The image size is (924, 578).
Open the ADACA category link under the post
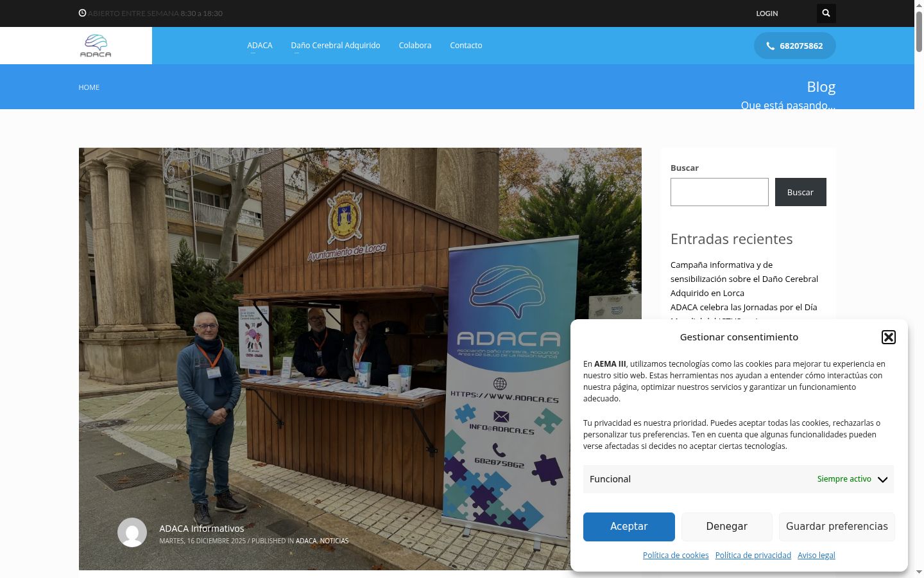click(x=306, y=541)
